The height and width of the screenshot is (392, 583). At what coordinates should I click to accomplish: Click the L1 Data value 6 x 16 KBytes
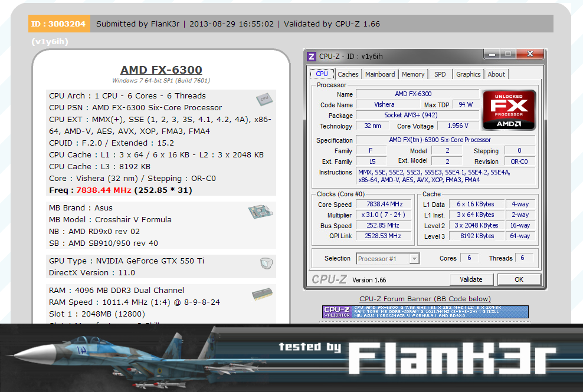(476, 205)
